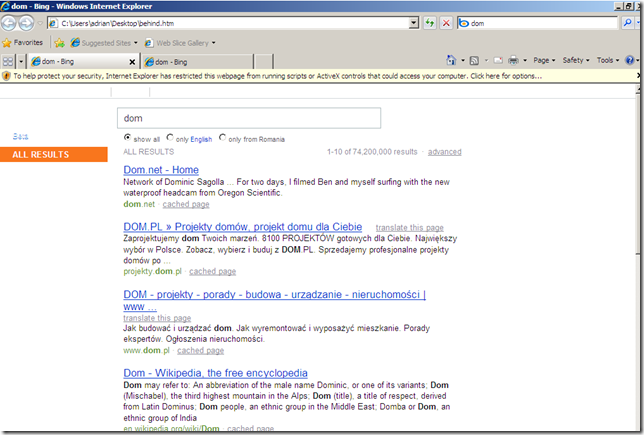Select the only English radio button
The image size is (644, 435).
point(170,138)
